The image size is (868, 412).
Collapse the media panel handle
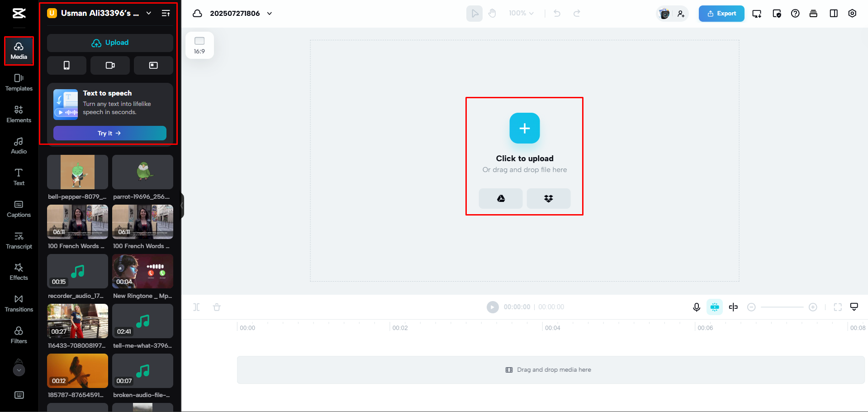[182, 206]
